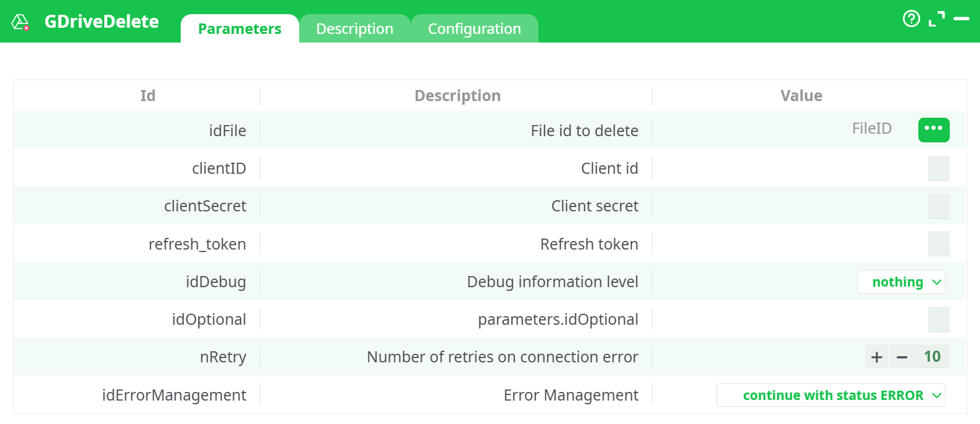
Task: Minimize panel with the dash icon
Action: tap(961, 19)
